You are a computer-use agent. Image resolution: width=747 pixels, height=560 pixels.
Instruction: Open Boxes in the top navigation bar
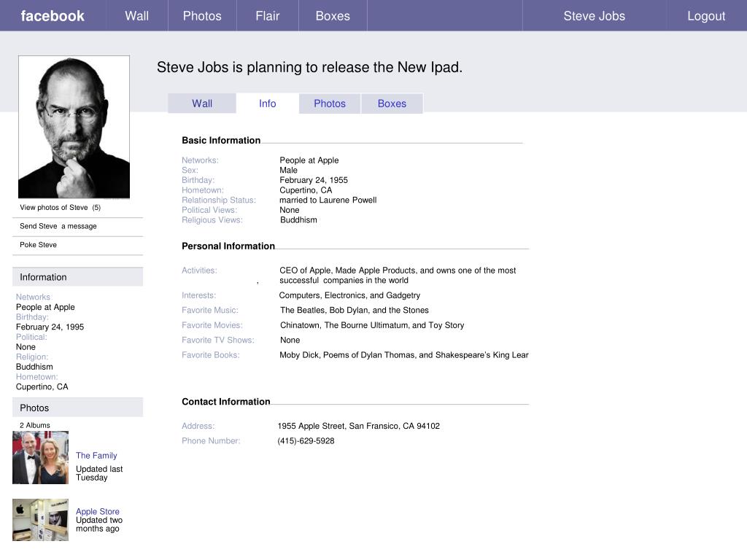[333, 16]
